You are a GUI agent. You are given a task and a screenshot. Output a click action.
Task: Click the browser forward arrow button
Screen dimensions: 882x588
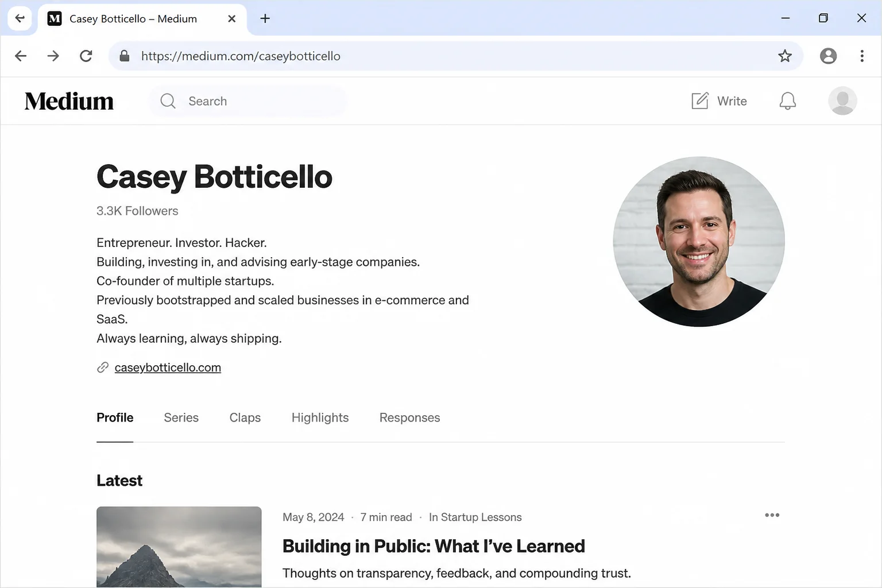coord(53,56)
